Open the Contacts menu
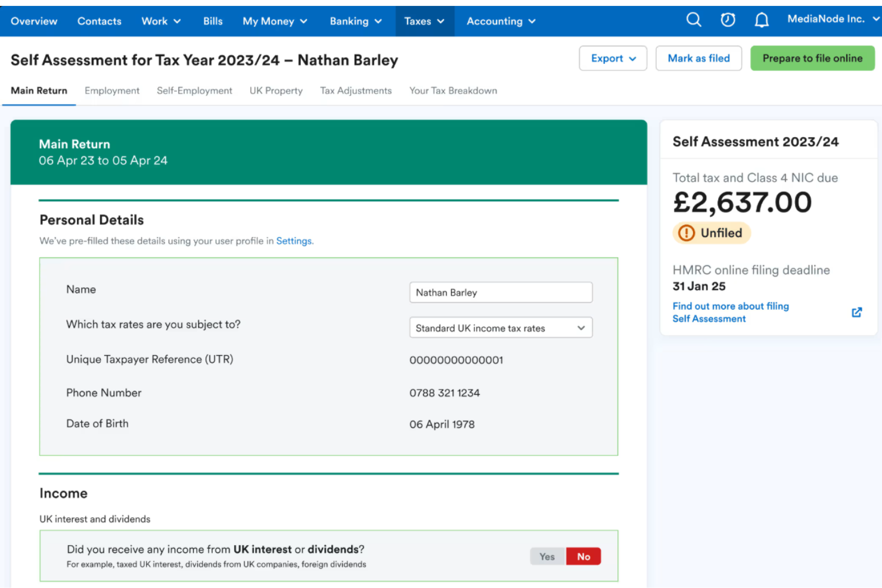This screenshot has width=882, height=588. pyautogui.click(x=99, y=21)
